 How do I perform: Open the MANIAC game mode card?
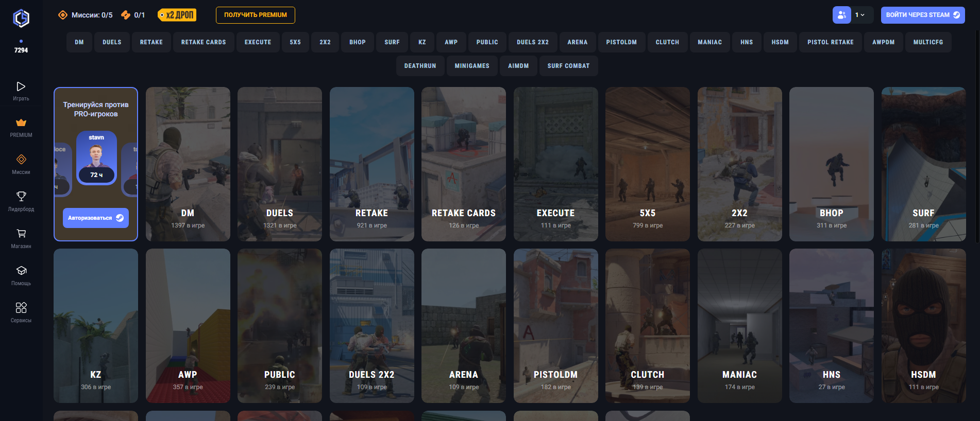[x=740, y=326]
